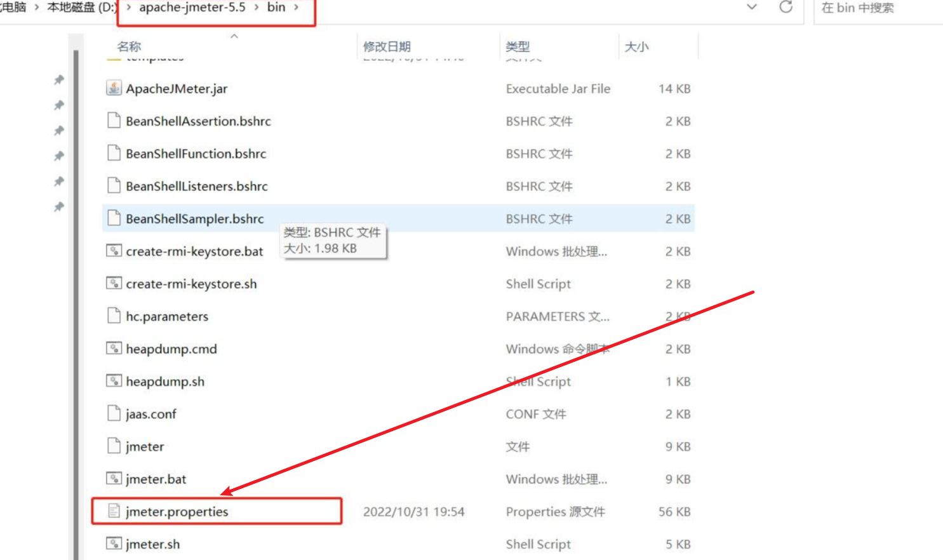Click the extensionless jmeter file icon
This screenshot has height=560, width=943.
click(114, 446)
